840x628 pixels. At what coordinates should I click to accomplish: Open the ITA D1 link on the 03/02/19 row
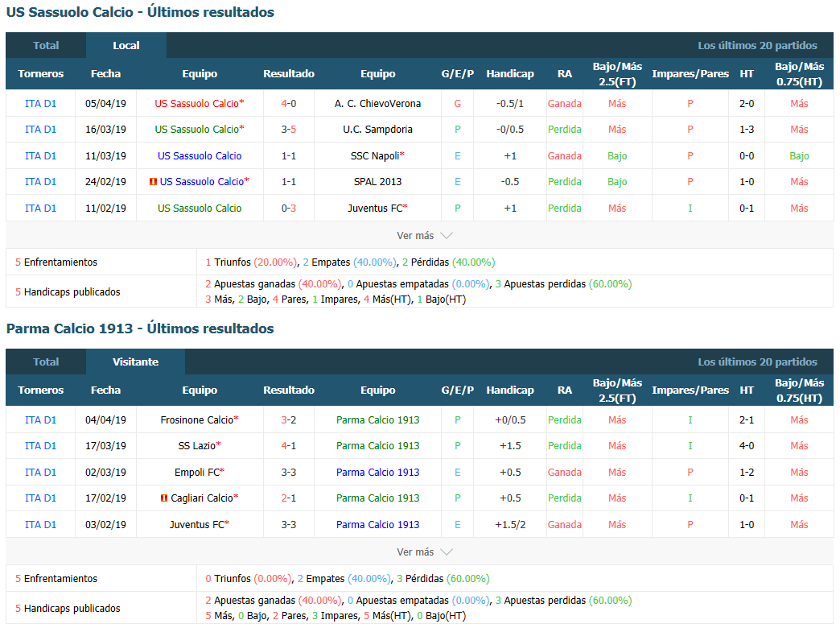point(41,524)
